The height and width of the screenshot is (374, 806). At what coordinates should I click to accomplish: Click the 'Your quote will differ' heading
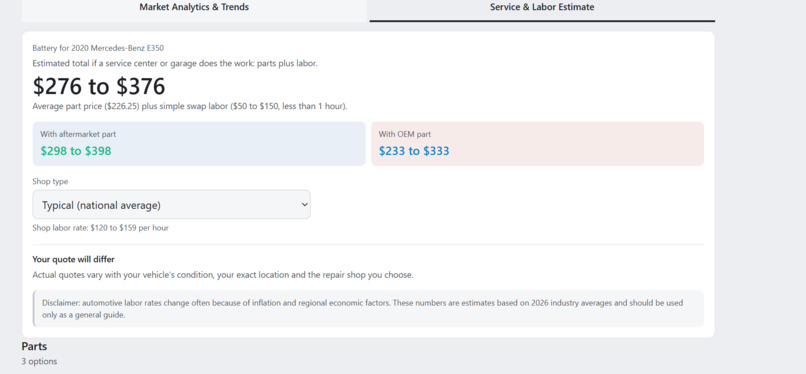pos(74,259)
